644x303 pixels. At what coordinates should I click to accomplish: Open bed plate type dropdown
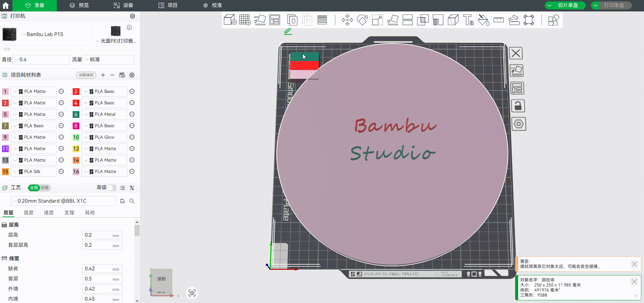click(x=116, y=41)
